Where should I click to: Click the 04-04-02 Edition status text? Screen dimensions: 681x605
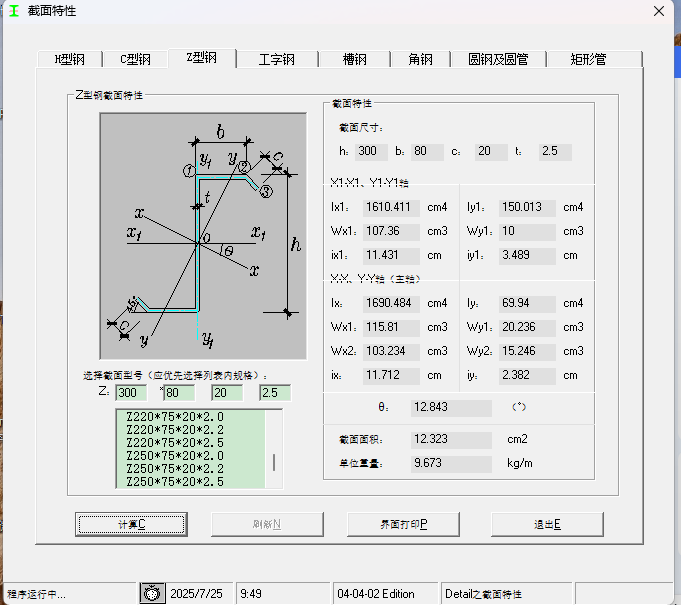tap(376, 594)
